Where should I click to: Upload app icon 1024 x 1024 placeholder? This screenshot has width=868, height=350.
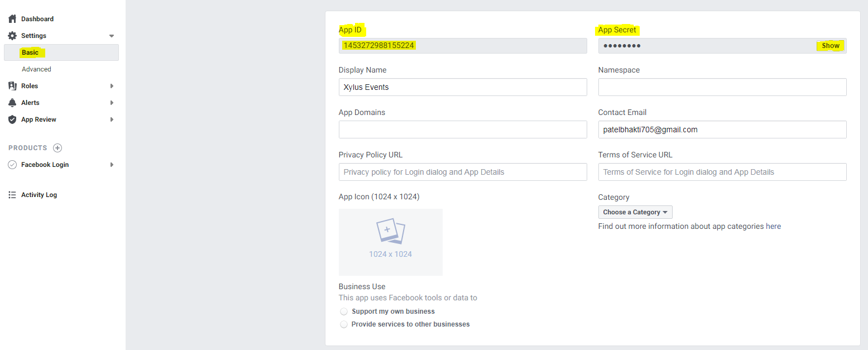(390, 242)
